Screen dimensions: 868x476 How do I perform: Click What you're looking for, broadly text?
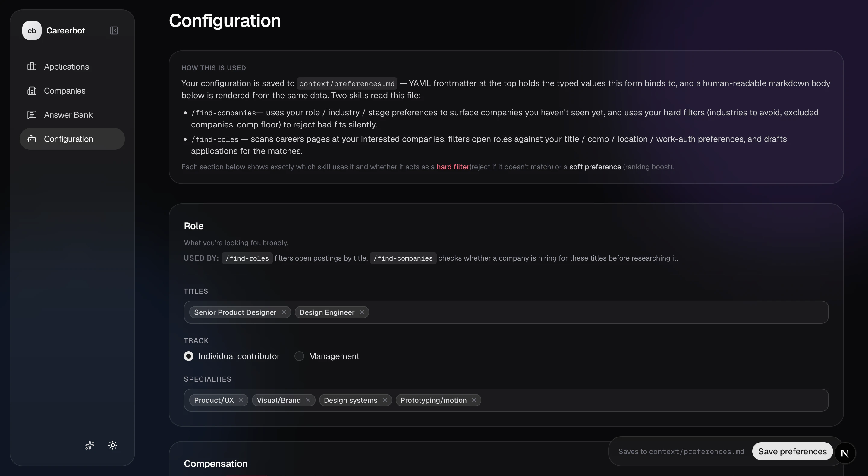click(236, 243)
